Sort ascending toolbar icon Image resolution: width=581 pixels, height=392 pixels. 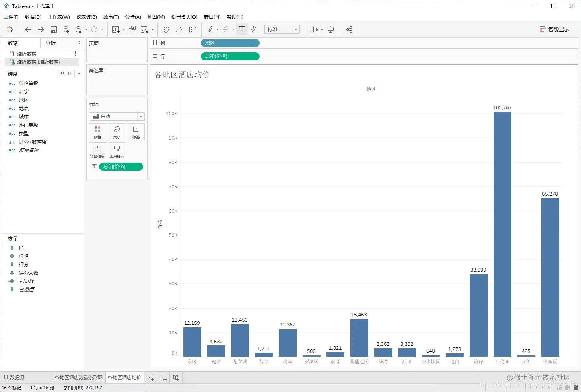[x=179, y=29]
